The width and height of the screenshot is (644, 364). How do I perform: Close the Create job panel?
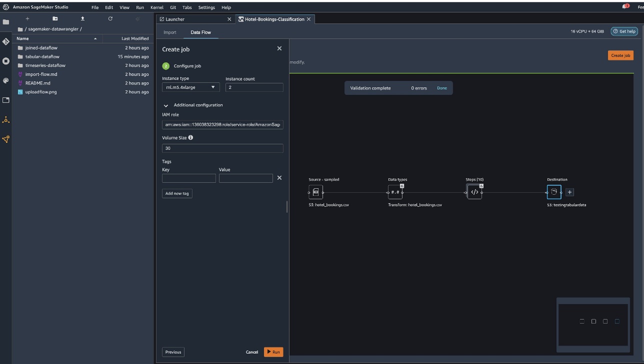point(279,48)
